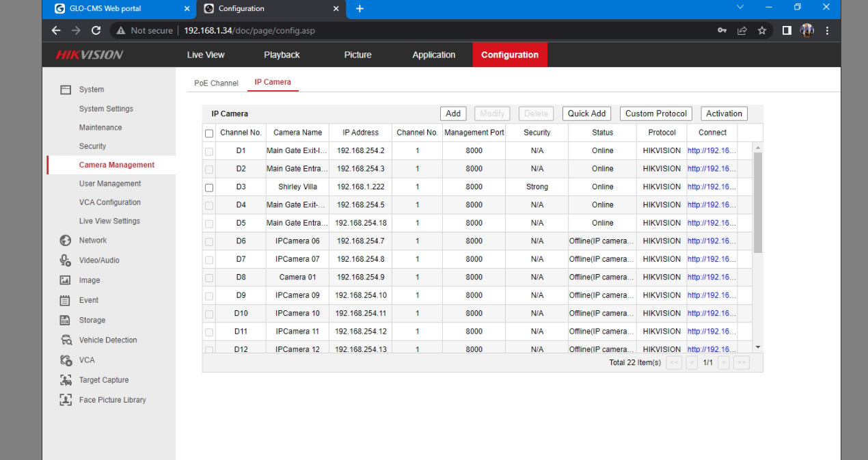Click the table scrollbar down arrow
The width and height of the screenshot is (868, 460).
point(757,347)
